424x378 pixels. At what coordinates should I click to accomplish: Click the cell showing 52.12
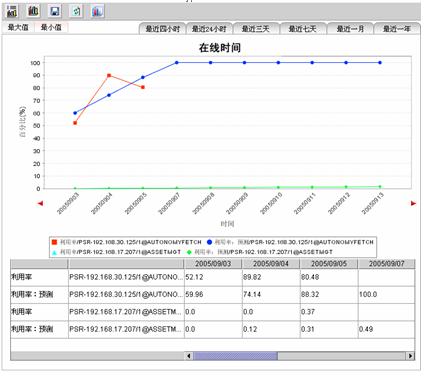tap(213, 277)
